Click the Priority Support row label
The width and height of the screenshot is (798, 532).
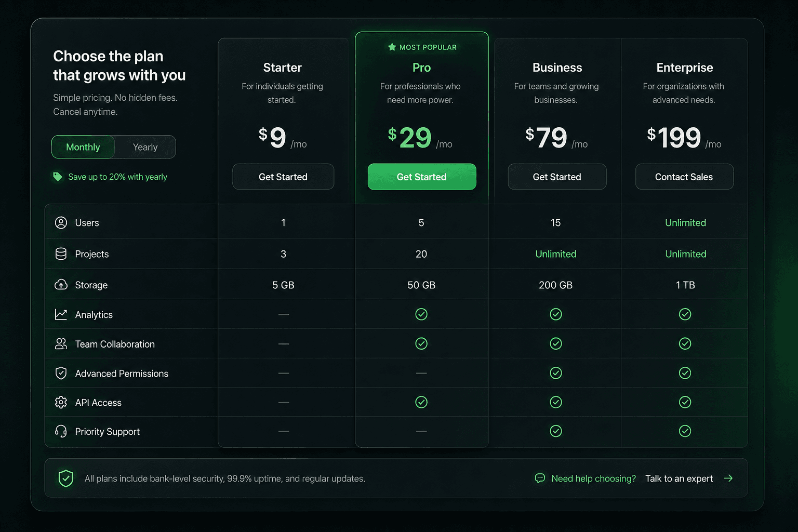pos(108,432)
